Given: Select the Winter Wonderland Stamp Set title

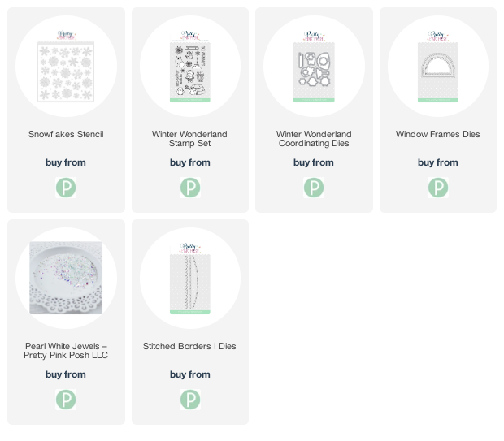Looking at the screenshot, I should (x=189, y=139).
